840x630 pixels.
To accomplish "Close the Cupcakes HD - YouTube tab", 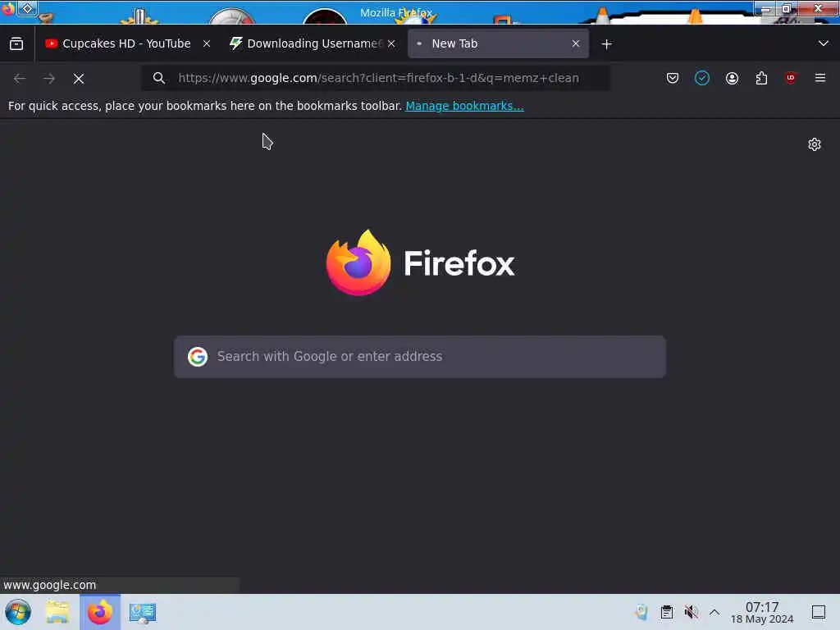I will (207, 44).
